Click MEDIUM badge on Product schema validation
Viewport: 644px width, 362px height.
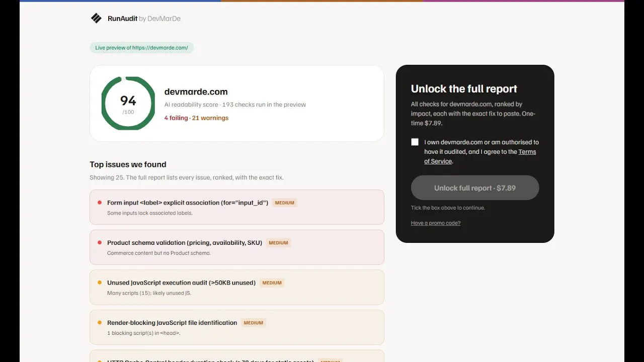(279, 242)
